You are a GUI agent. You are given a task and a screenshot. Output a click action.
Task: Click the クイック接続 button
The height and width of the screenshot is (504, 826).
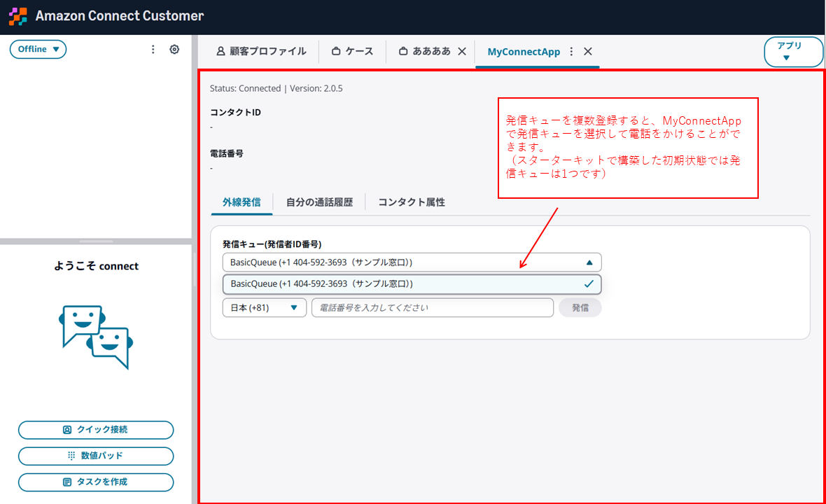(96, 430)
